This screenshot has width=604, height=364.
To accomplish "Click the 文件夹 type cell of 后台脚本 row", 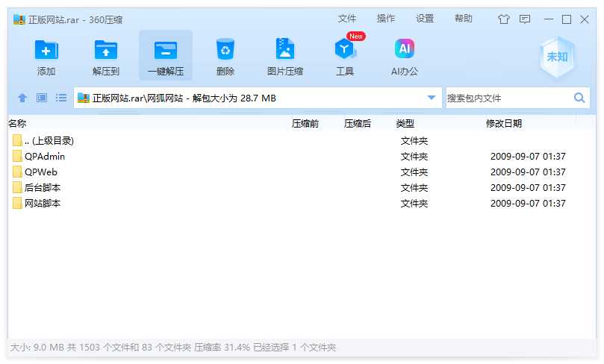I will (414, 188).
